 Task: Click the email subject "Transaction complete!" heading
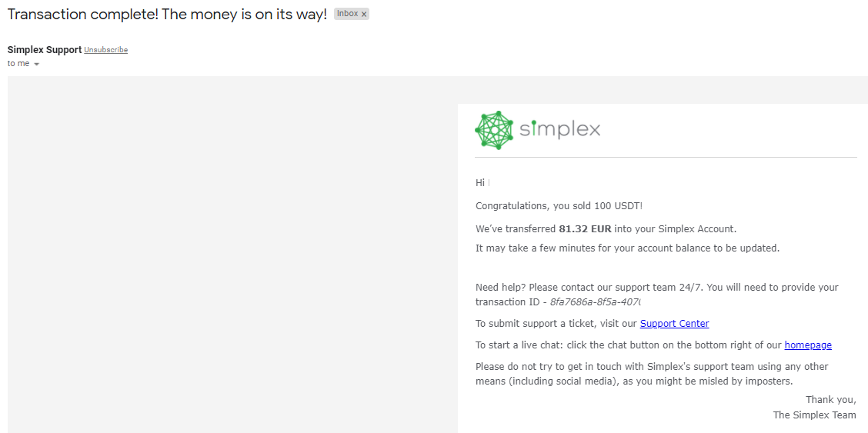(167, 14)
